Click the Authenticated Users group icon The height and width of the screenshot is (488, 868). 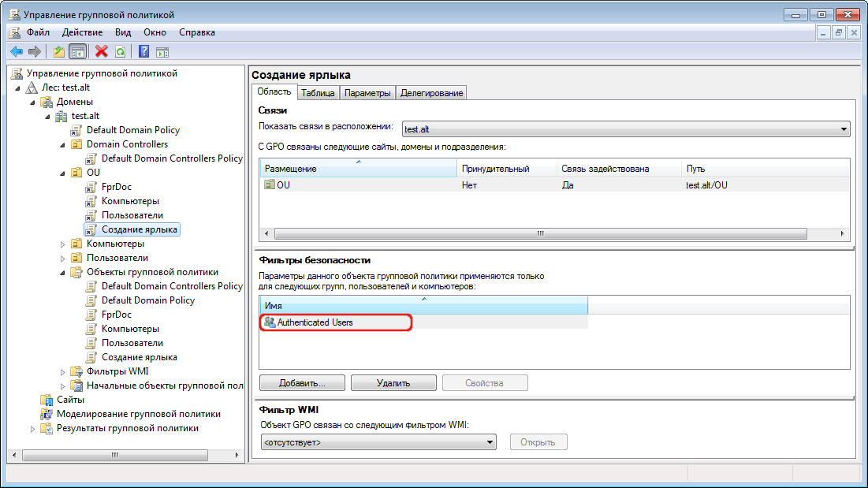tap(270, 322)
